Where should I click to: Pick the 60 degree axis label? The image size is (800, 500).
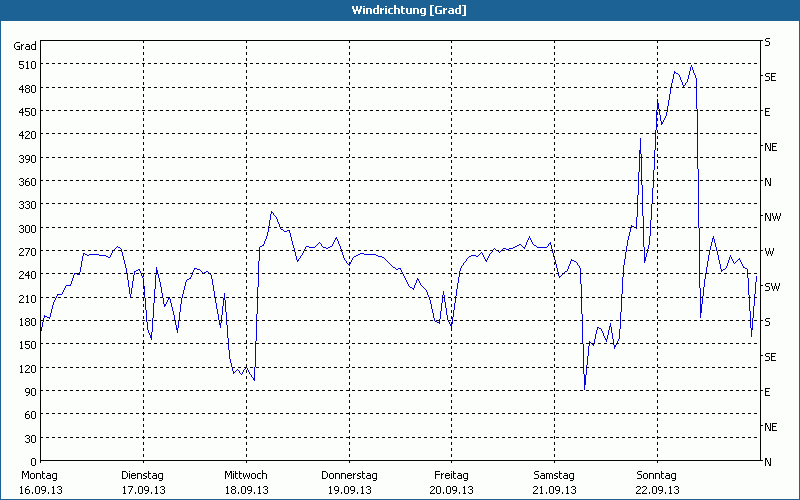[31, 415]
